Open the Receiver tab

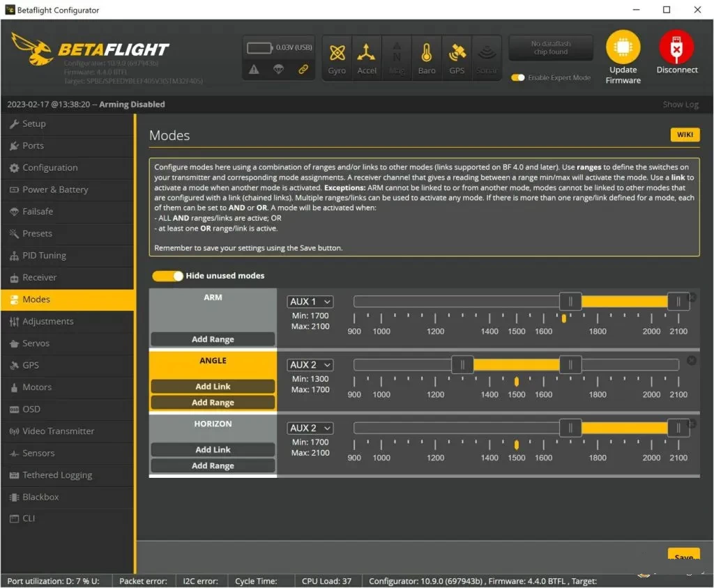coord(68,277)
